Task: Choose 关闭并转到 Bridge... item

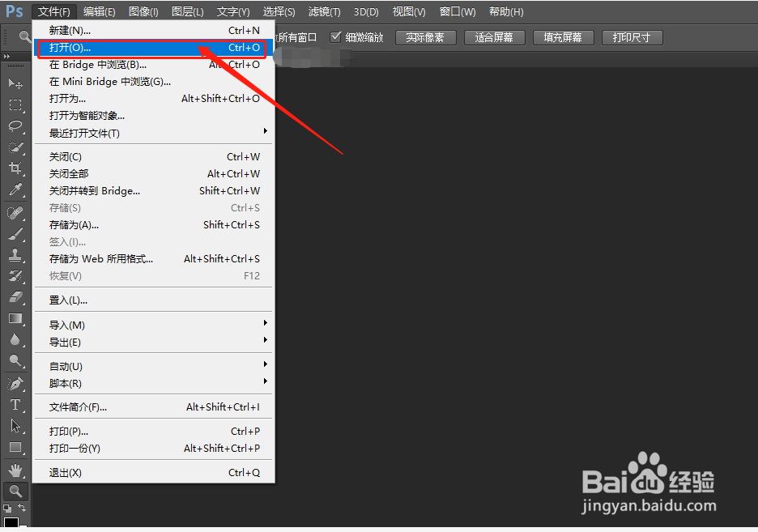Action: pos(153,191)
